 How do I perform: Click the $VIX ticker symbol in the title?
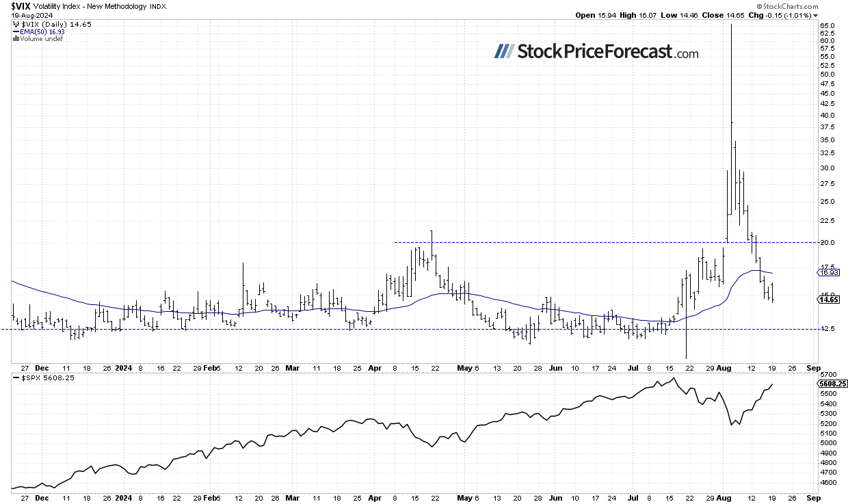(x=21, y=7)
